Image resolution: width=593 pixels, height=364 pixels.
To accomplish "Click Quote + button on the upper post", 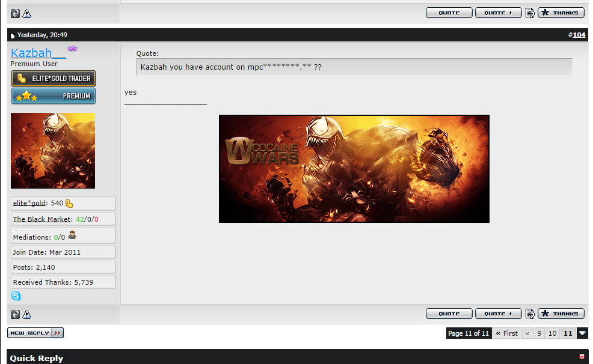I will pyautogui.click(x=498, y=13).
